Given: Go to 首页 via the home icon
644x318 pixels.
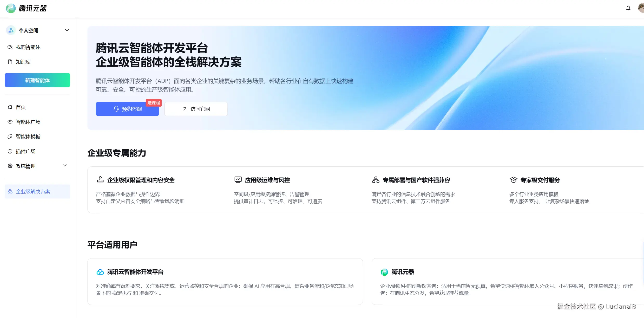Looking at the screenshot, I should [21, 107].
